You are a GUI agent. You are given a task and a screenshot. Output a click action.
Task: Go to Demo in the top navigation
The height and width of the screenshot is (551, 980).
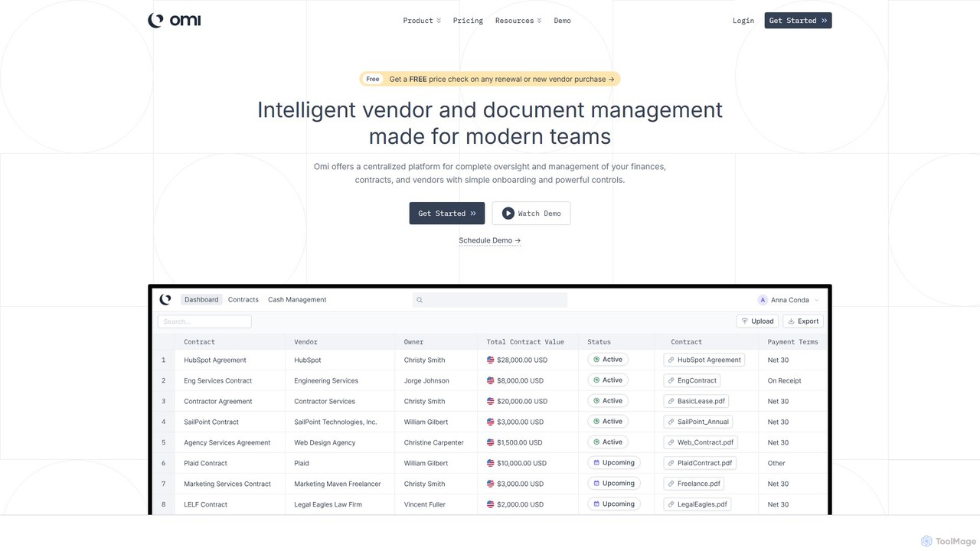[x=563, y=21]
